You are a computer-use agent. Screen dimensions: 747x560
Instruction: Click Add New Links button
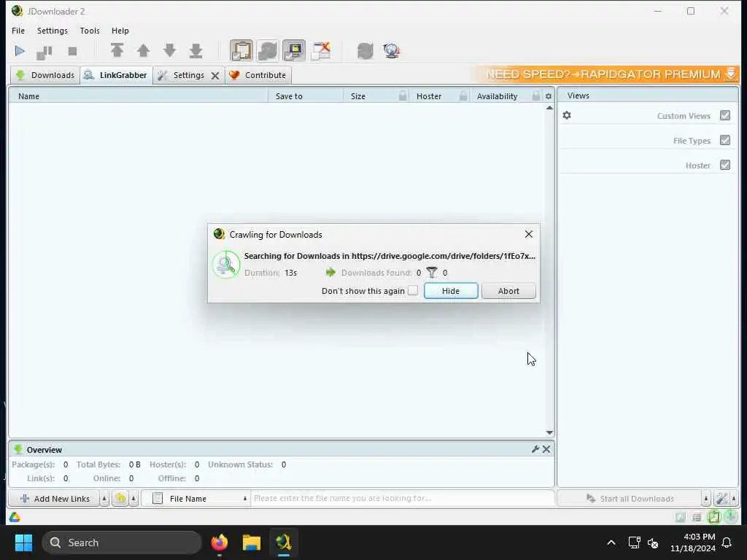55,499
